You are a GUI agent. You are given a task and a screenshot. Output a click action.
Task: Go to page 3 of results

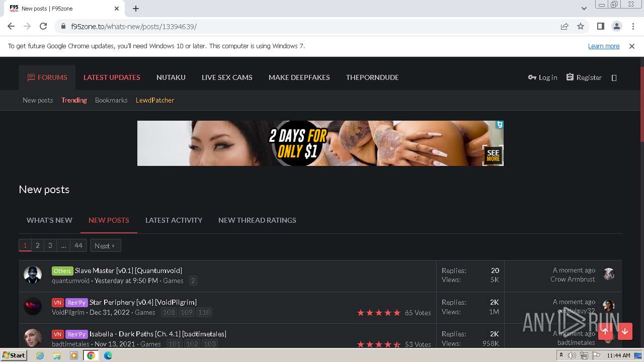tap(50, 245)
